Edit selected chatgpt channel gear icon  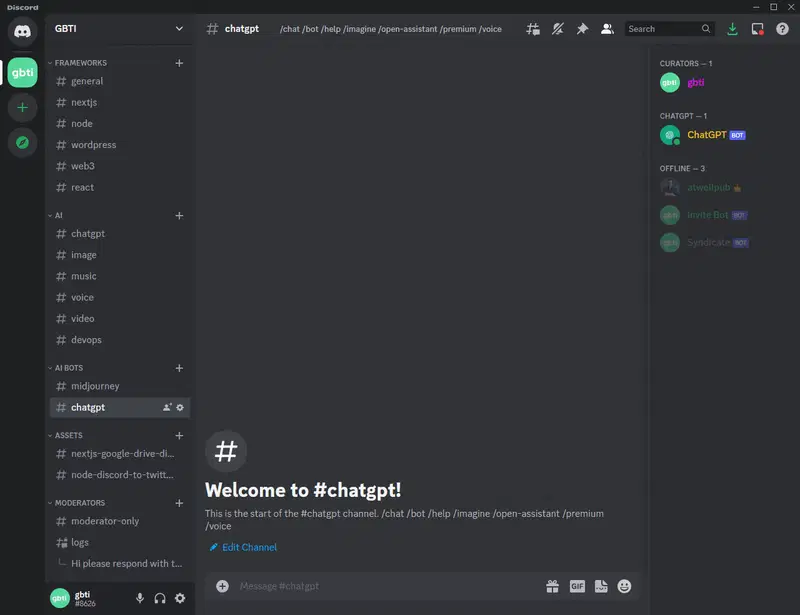(180, 408)
